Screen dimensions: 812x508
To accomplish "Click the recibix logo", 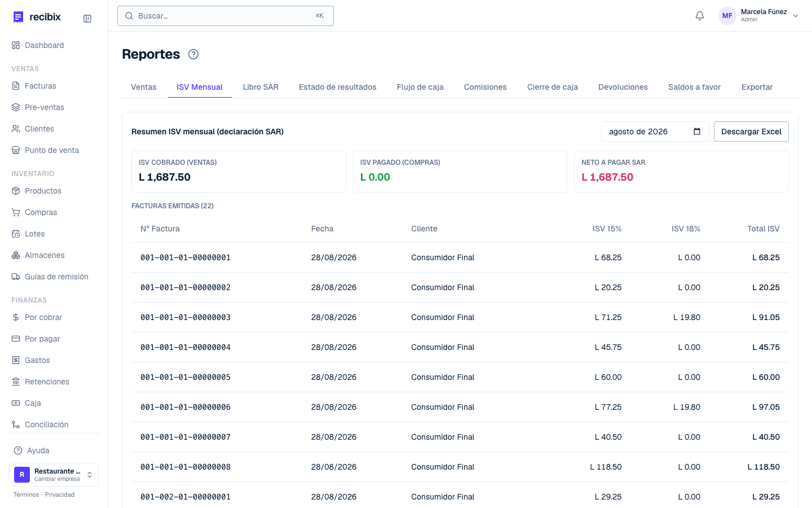I will tap(37, 17).
